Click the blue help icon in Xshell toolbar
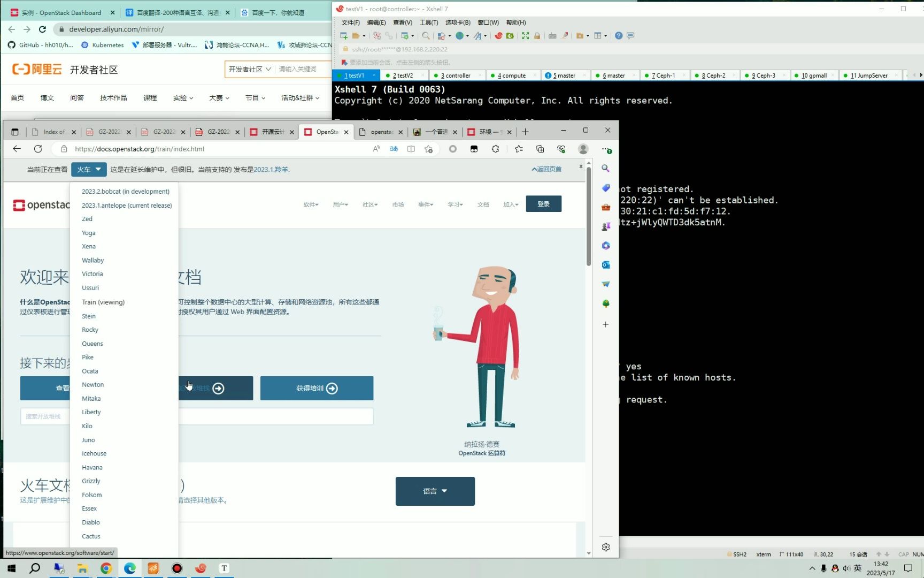The height and width of the screenshot is (578, 924). [x=619, y=36]
